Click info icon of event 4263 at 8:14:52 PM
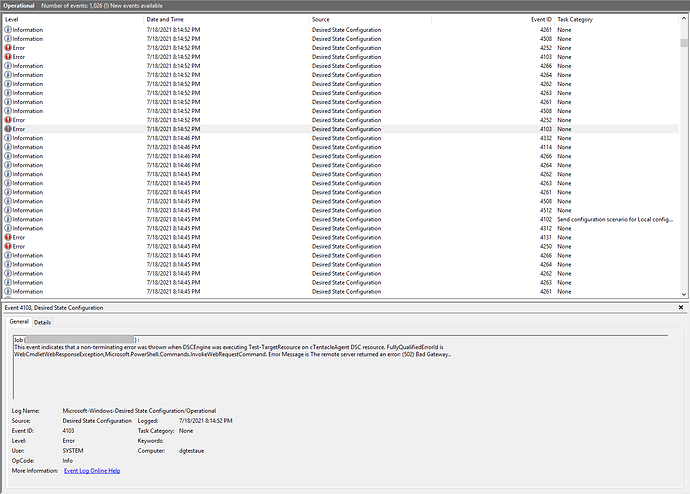Image resolution: width=690 pixels, height=494 pixels. coord(8,93)
